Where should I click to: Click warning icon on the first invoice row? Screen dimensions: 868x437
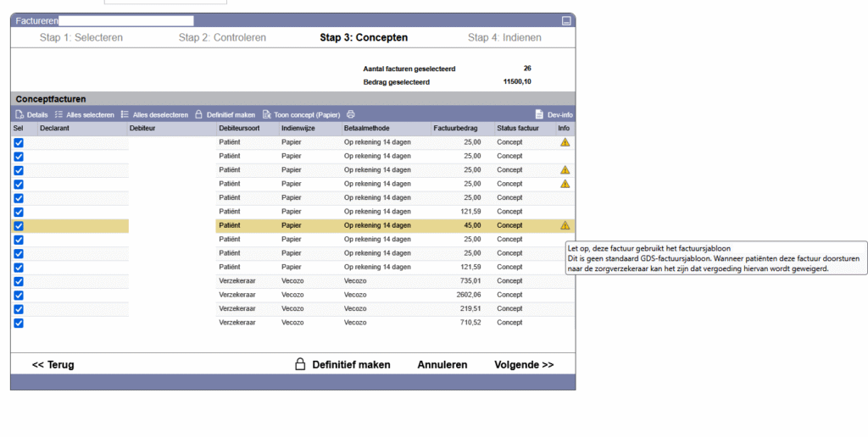(x=565, y=142)
